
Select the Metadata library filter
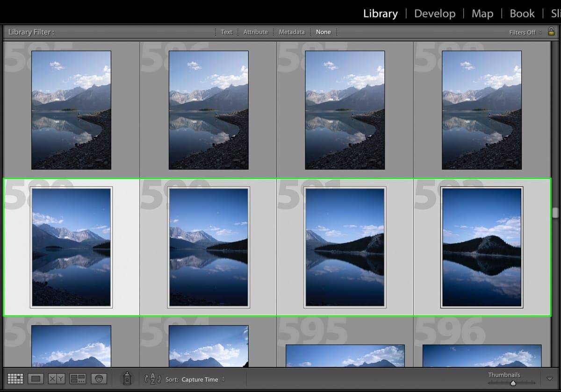[x=292, y=32]
